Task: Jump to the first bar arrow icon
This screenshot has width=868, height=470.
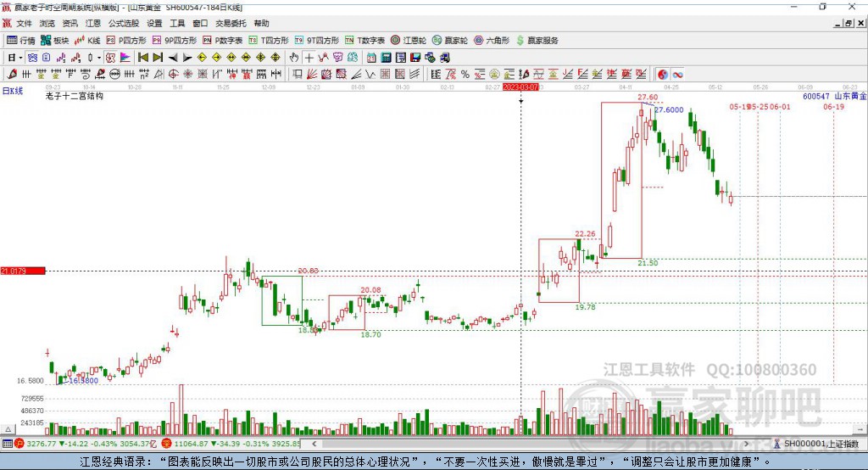Action: coord(142,58)
